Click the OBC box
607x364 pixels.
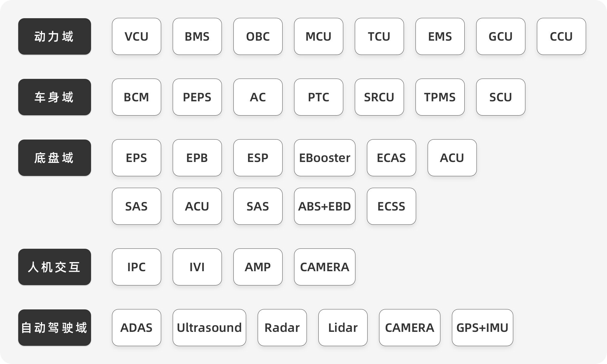[x=258, y=36]
